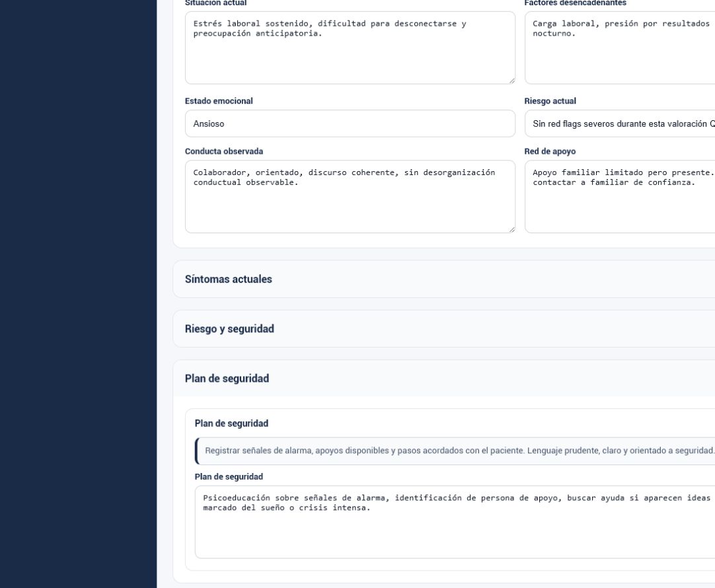This screenshot has width=715, height=588.
Task: Click the hint text 'Registrar señales de alarma'
Action: [459, 451]
